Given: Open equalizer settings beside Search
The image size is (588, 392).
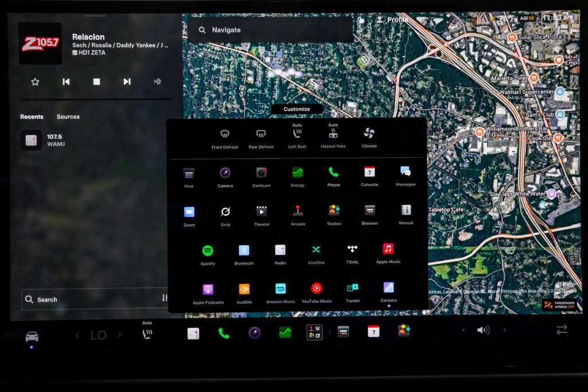Looking at the screenshot, I should point(165,298).
